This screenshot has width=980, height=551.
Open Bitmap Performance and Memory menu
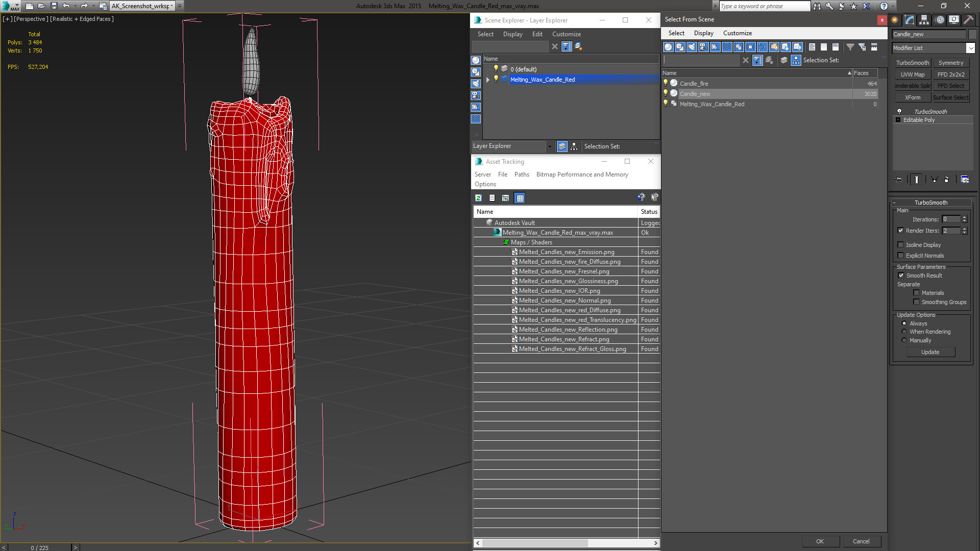click(582, 174)
